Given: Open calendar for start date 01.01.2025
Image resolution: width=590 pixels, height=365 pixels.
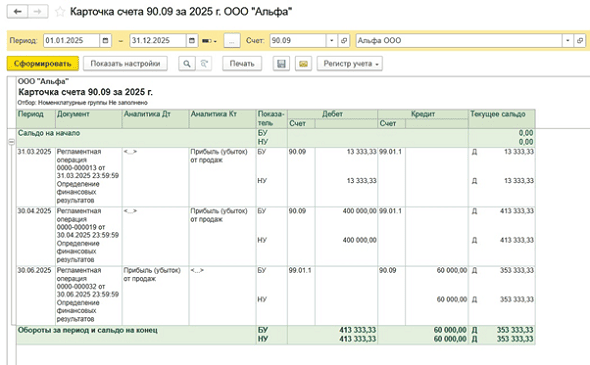Looking at the screenshot, I should click(105, 41).
